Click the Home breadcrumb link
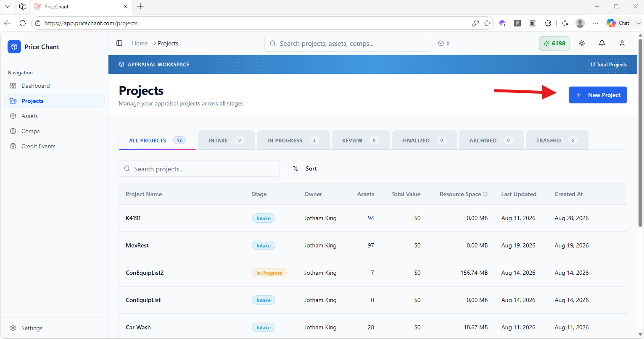Image resolution: width=644 pixels, height=339 pixels. click(140, 43)
